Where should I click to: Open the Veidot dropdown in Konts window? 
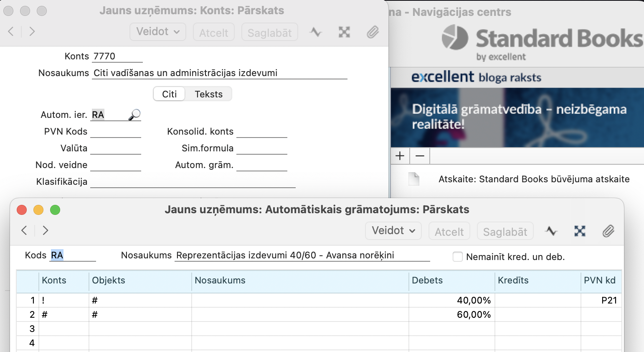157,32
